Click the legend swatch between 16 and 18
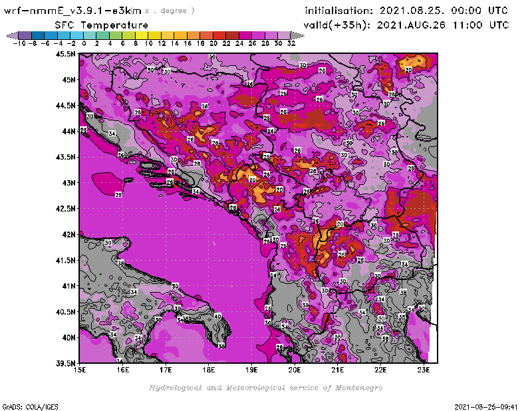The image size is (532, 411). coord(194,35)
